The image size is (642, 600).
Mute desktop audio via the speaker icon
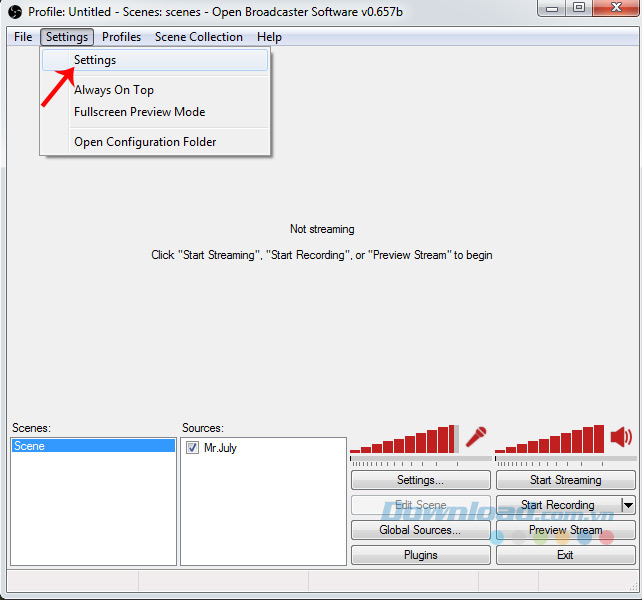621,437
